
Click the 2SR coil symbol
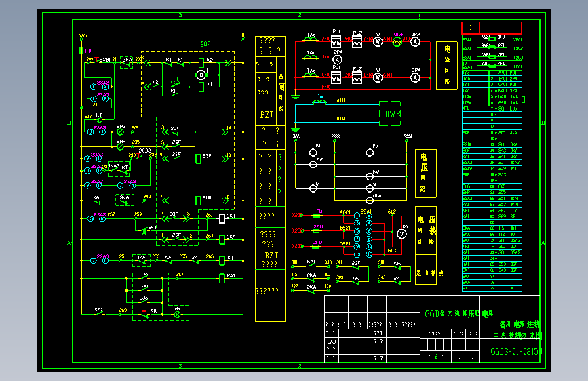click(198, 159)
